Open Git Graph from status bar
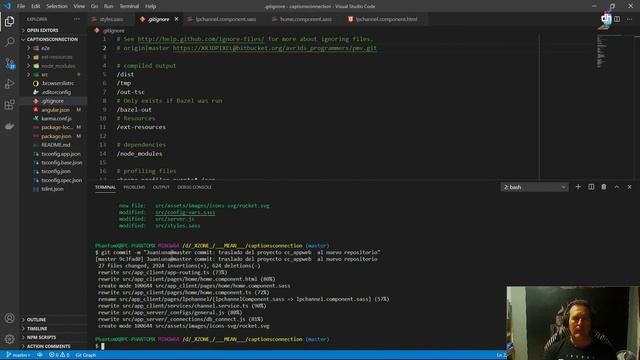The width and height of the screenshot is (640, 360). pos(86,355)
